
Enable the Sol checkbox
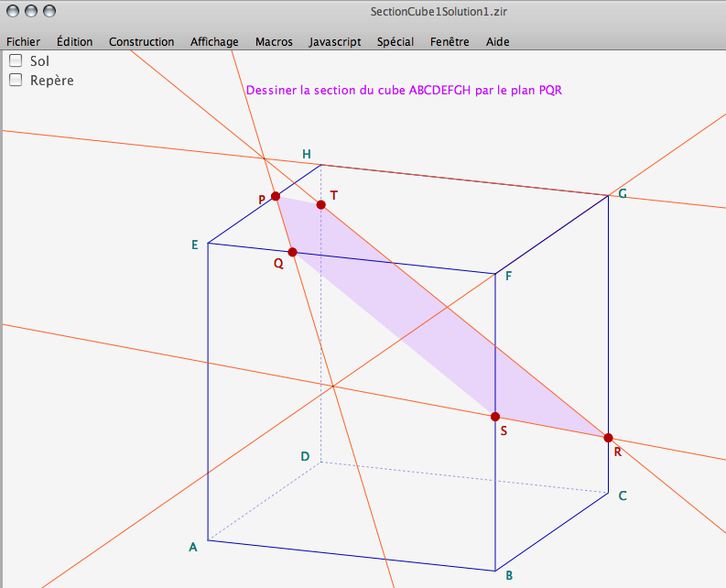pos(16,60)
